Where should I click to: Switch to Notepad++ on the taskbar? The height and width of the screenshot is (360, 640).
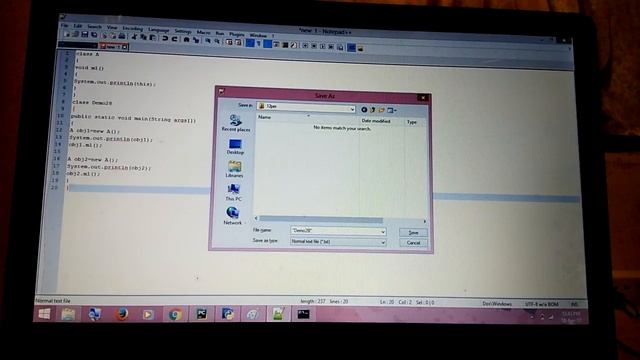click(x=278, y=314)
